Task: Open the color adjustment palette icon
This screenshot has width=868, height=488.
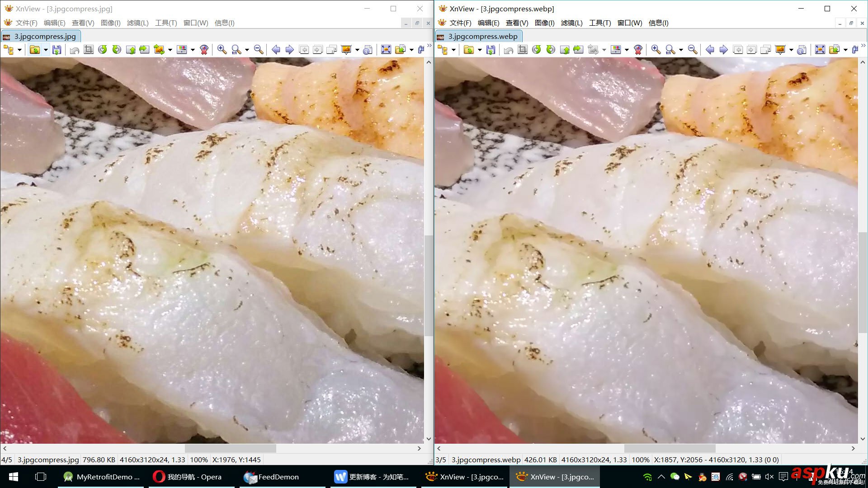Action: (182, 50)
